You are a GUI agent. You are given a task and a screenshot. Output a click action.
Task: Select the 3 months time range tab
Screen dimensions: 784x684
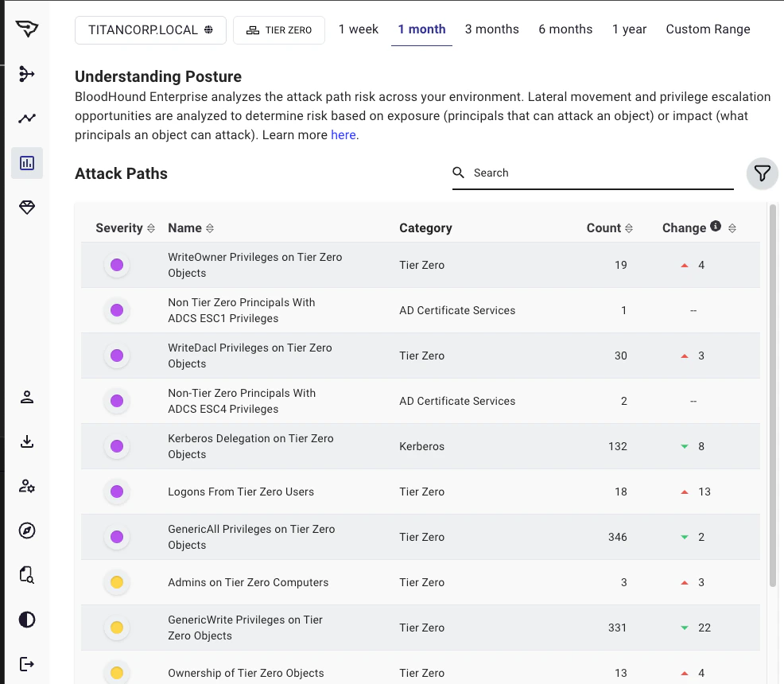(491, 29)
